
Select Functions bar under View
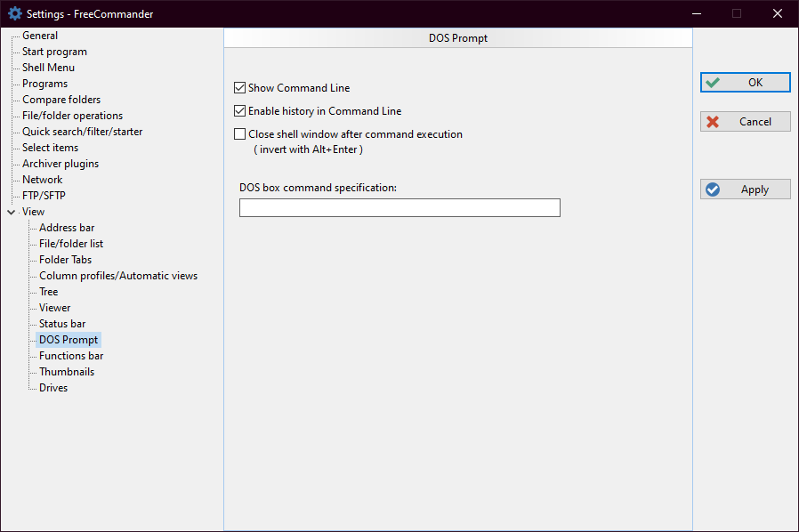tap(71, 356)
